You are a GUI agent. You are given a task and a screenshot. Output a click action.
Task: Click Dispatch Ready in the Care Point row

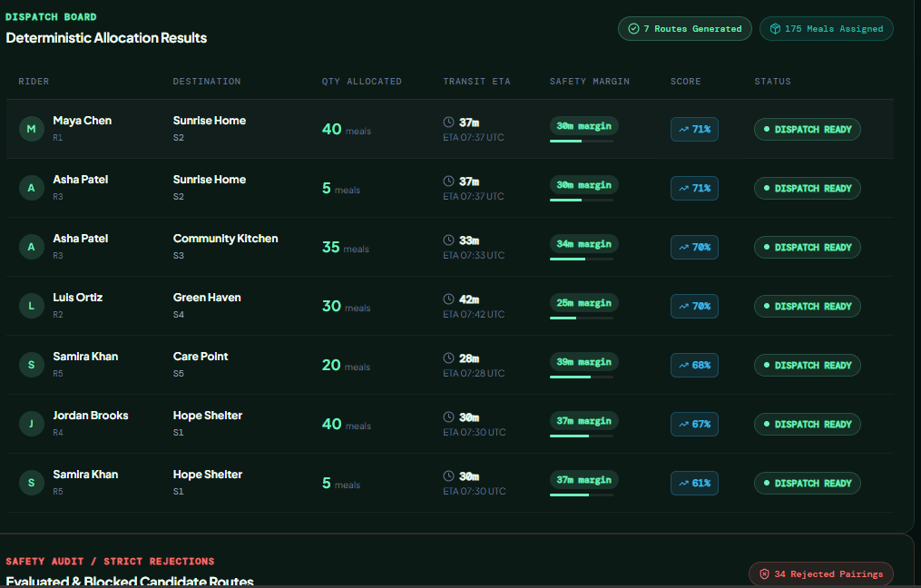click(808, 366)
